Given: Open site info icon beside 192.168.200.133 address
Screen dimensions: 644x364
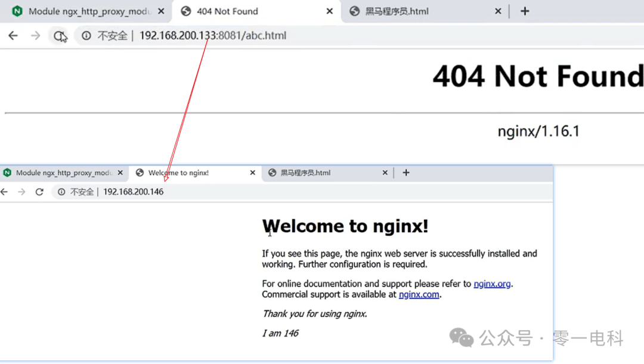Looking at the screenshot, I should 86,36.
